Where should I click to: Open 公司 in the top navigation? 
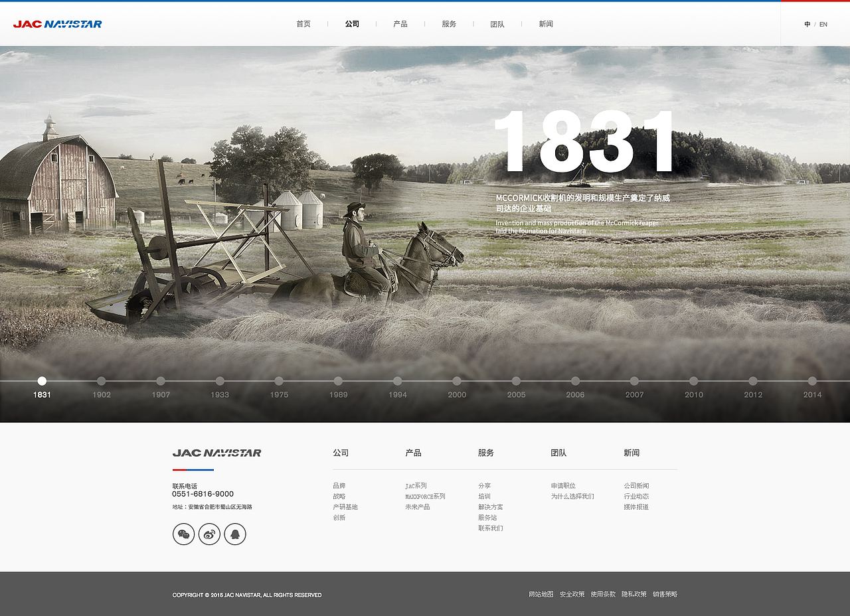coord(352,24)
